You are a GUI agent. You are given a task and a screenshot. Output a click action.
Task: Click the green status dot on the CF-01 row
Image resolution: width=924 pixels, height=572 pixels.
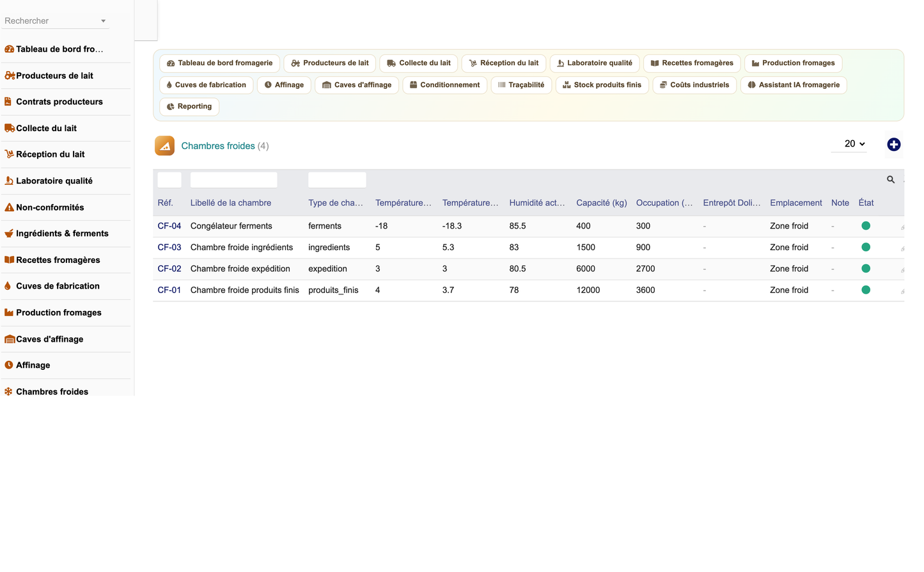pyautogui.click(x=866, y=290)
